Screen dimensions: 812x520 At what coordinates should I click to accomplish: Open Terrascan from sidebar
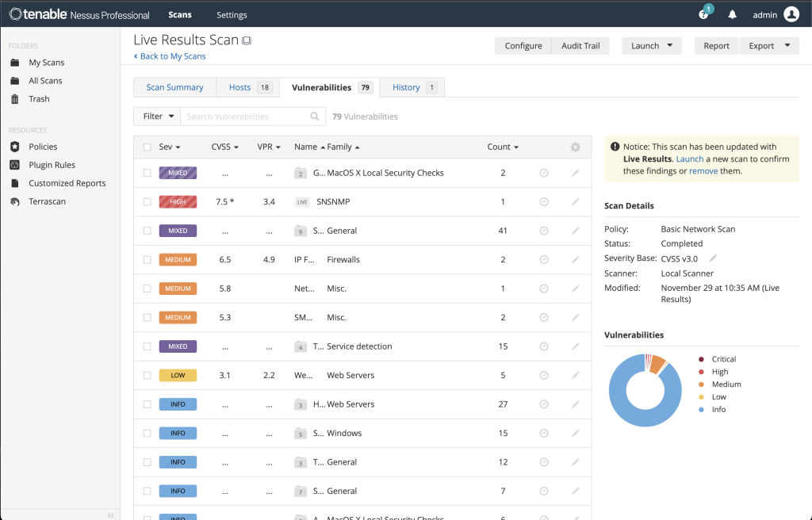[x=47, y=201]
